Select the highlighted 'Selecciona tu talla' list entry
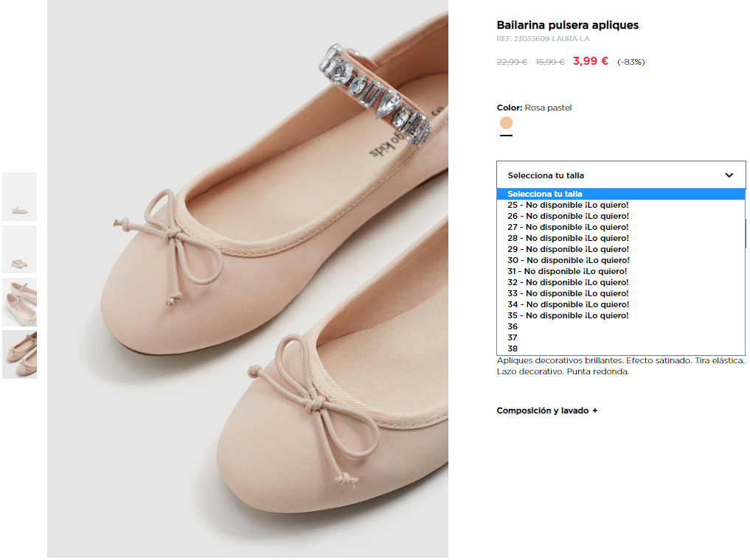 pyautogui.click(x=546, y=194)
